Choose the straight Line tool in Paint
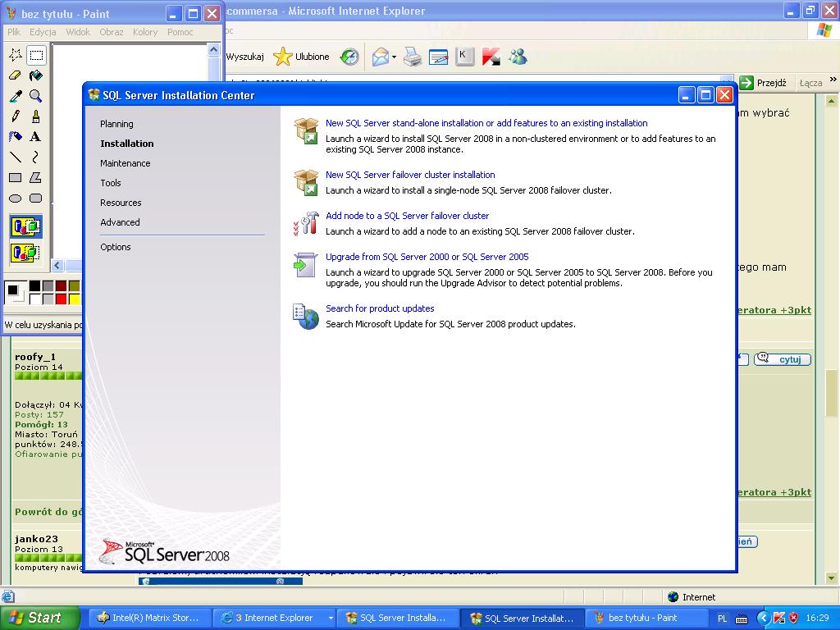Viewport: 840px width, 630px height. point(16,157)
